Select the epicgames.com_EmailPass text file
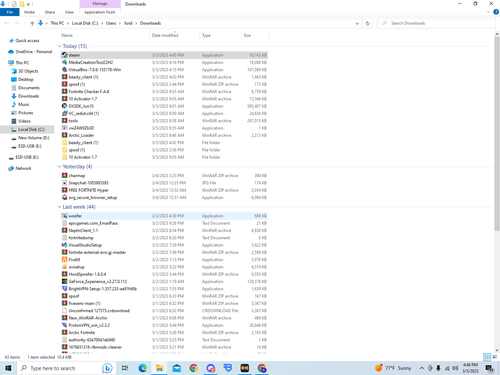 coord(164,223)
